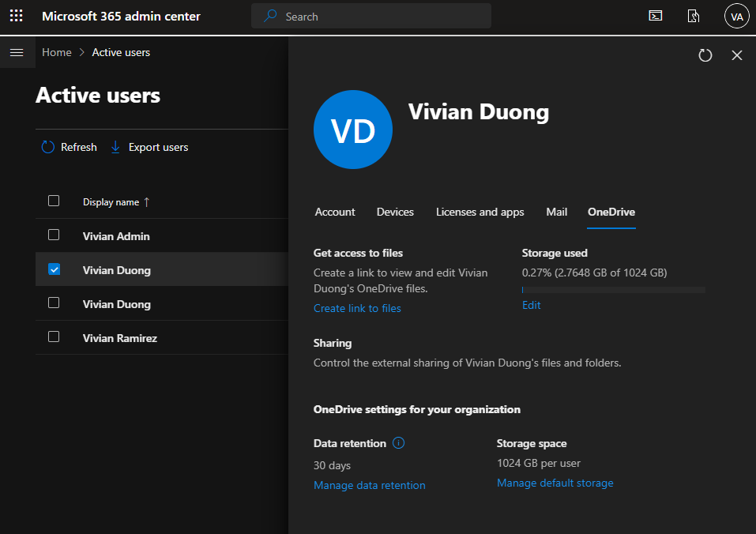Open the Licenses and apps tab
Image resolution: width=756 pixels, height=534 pixels.
tap(480, 212)
